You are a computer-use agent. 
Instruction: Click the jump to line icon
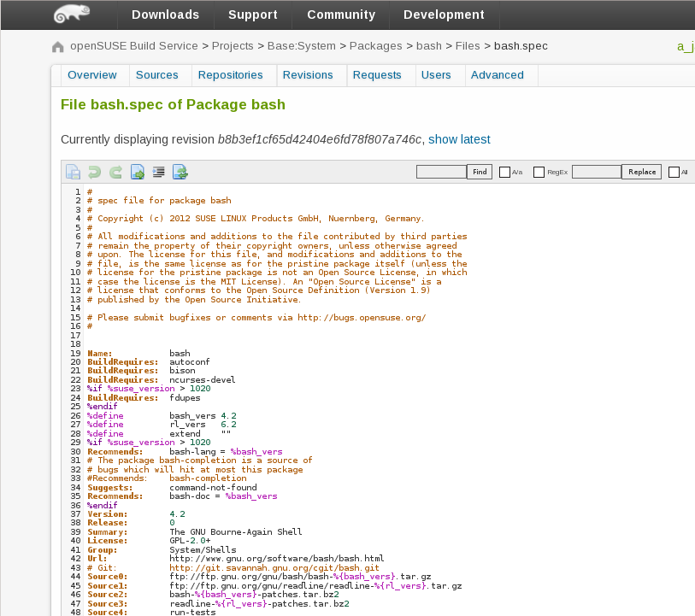point(137,172)
